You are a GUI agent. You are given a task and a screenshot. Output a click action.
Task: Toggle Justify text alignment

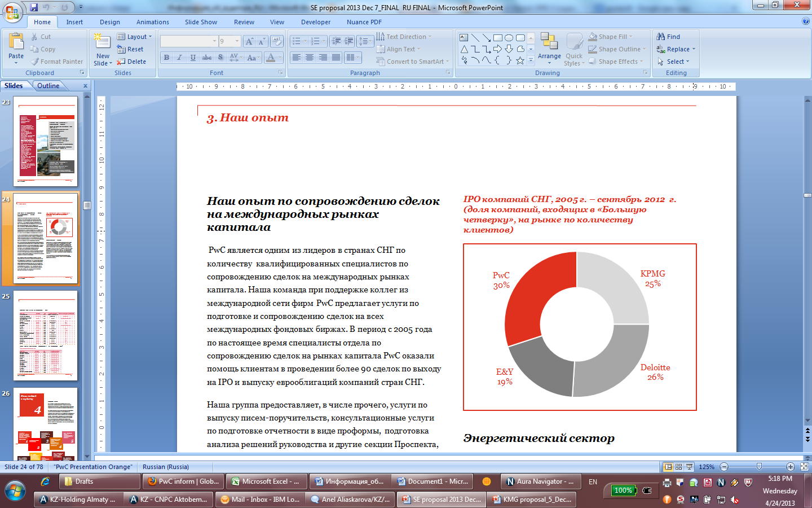coord(336,58)
